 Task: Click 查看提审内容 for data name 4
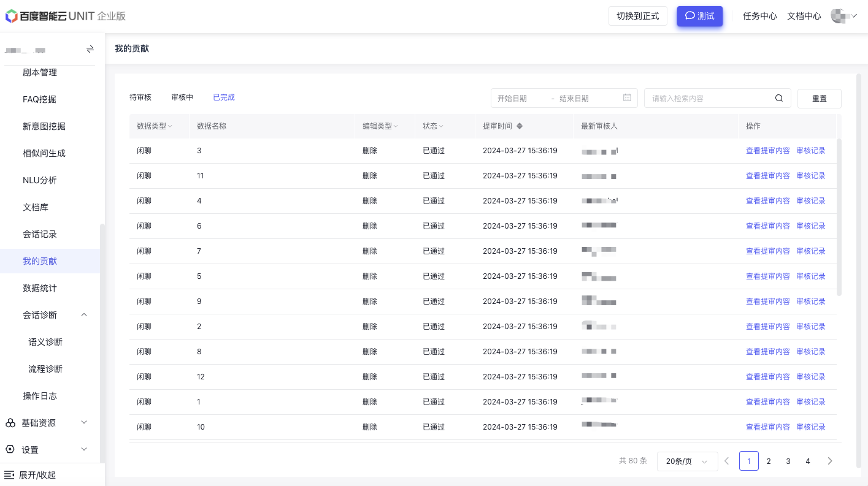(x=768, y=201)
